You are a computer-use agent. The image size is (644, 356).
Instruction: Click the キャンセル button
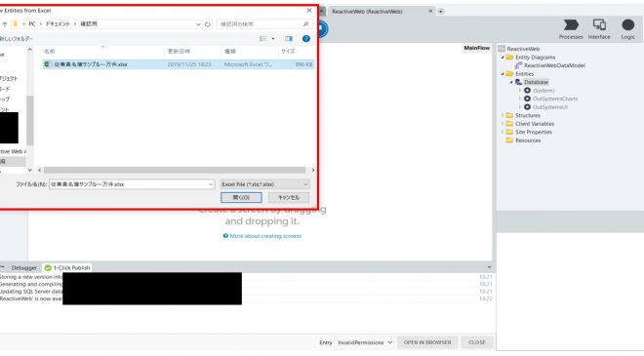point(289,197)
